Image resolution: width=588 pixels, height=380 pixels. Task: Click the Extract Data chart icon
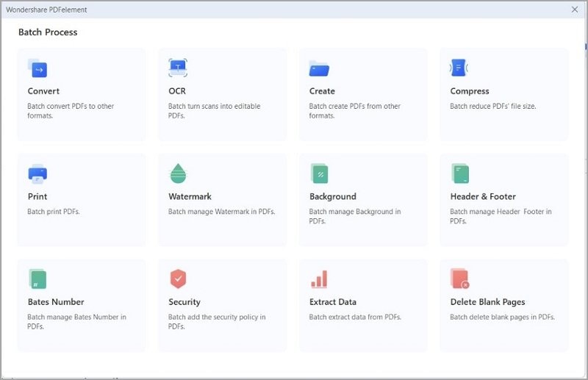click(319, 279)
